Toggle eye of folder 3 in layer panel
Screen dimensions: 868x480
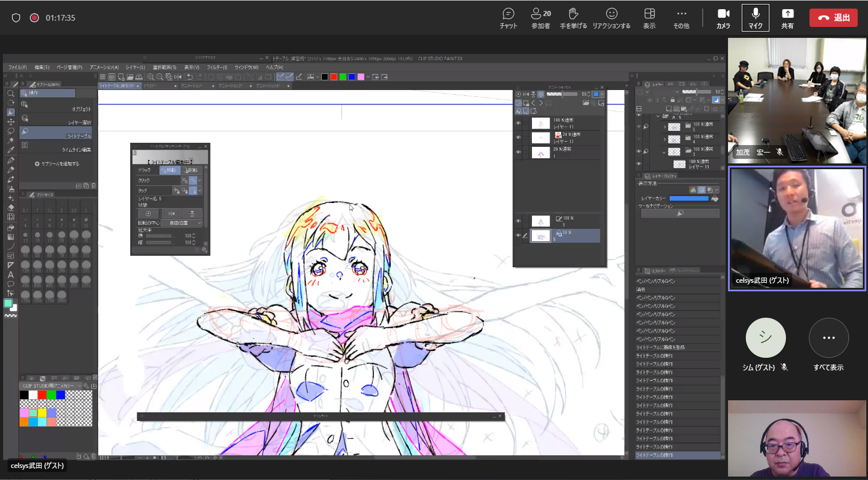[x=639, y=152]
